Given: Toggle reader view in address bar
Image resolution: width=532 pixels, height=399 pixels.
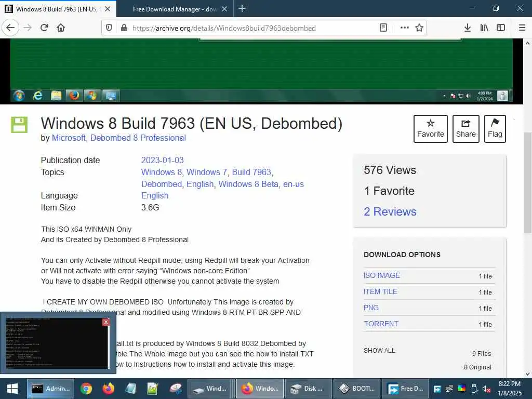Looking at the screenshot, I should [x=383, y=28].
